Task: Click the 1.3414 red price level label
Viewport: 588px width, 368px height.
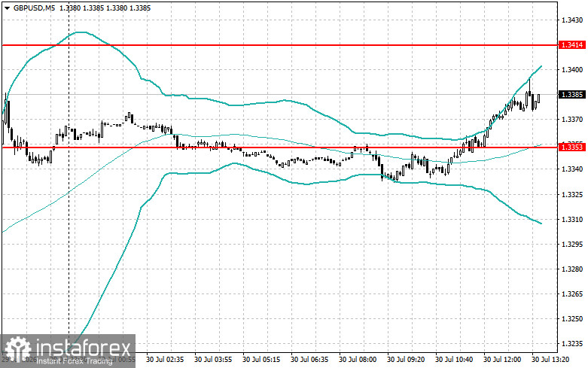Action: click(572, 45)
